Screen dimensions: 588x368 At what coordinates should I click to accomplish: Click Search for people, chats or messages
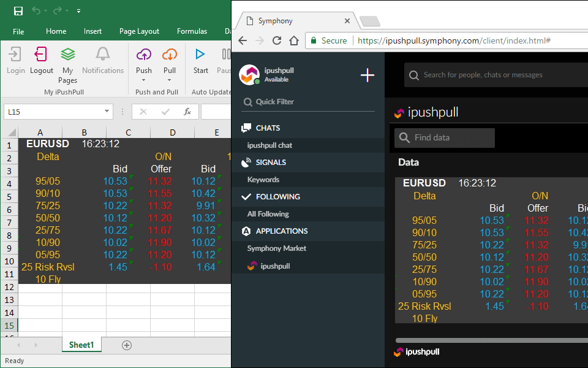[496, 75]
